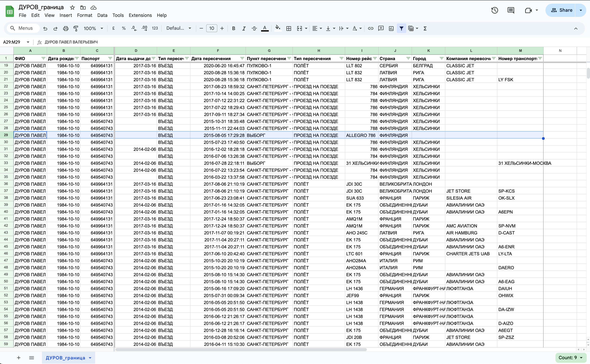Image resolution: width=590 pixels, height=364 pixels.
Task: Open the Count: 9 summary dropdown
Action: [570, 358]
